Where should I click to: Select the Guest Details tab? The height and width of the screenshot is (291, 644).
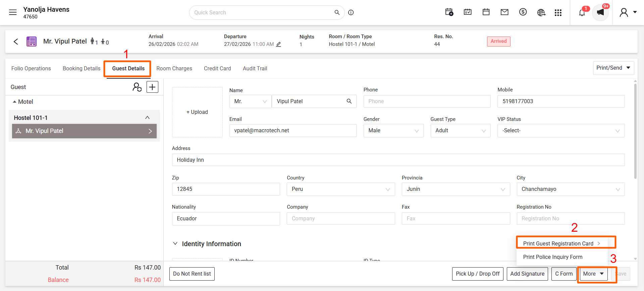[x=128, y=69]
